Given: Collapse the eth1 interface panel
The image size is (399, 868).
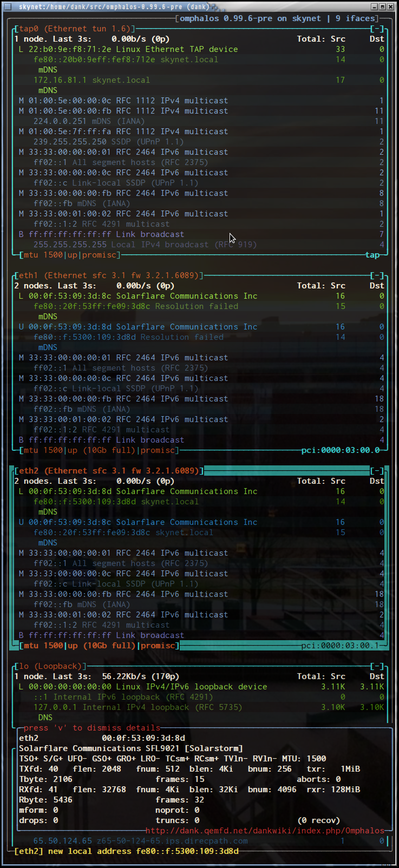Looking at the screenshot, I should [377, 275].
